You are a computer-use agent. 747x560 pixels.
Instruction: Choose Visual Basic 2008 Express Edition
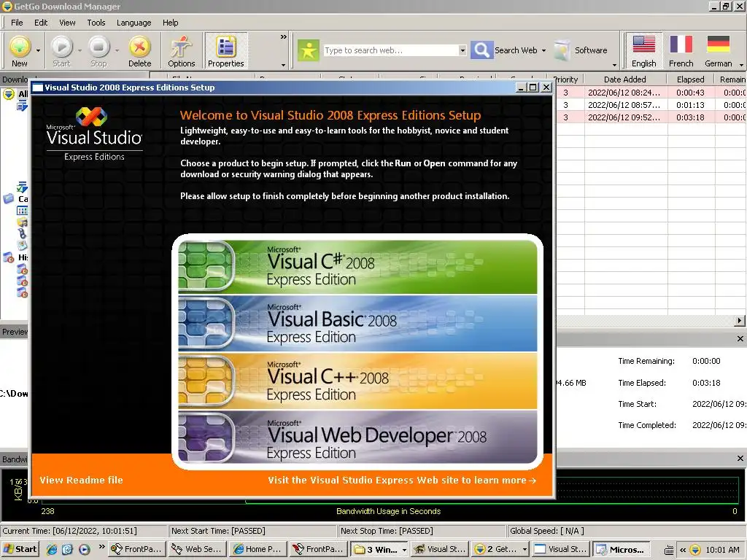pyautogui.click(x=357, y=324)
